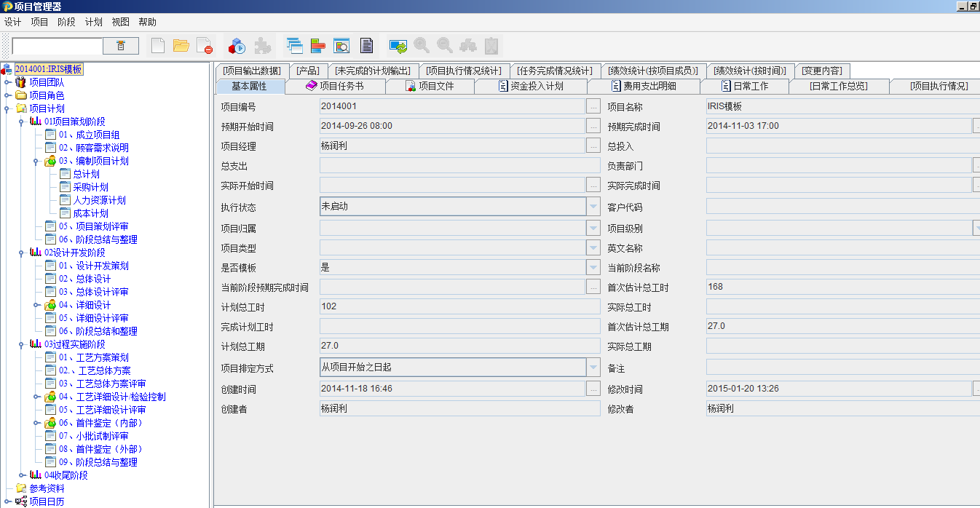Click the refresh screen toolbar icon
This screenshot has width=980, height=508.
[398, 46]
